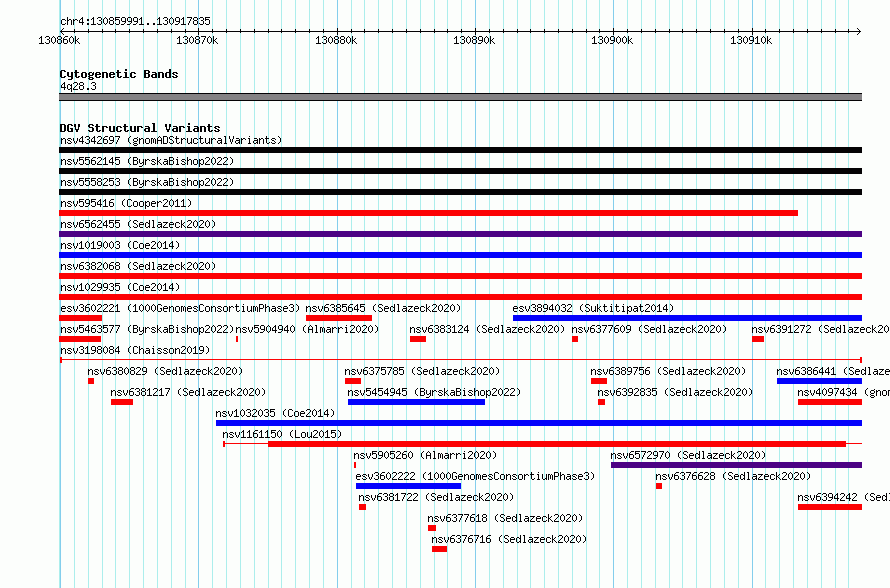Select the nsv5562145 ByrskaBishop2022 variant bar
This screenshot has width=890, height=588.
(460, 171)
